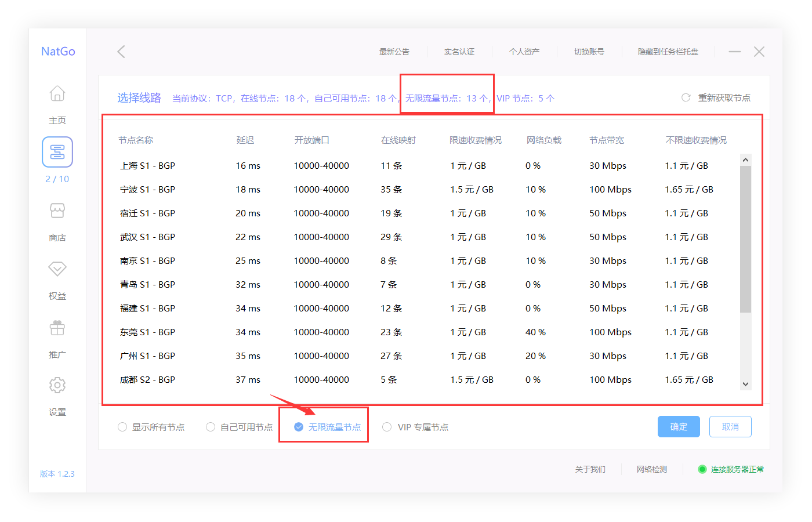Select the 自己可用节点 radio button

[x=211, y=427]
